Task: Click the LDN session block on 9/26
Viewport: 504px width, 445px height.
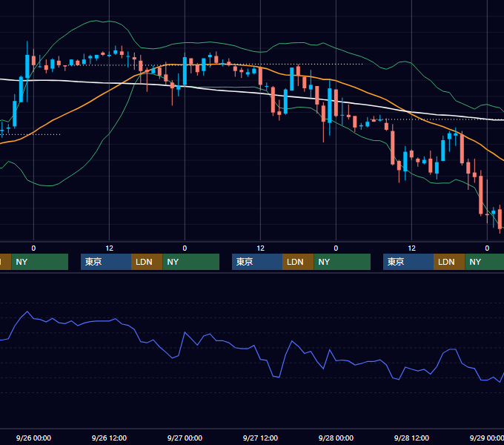Action: point(147,262)
